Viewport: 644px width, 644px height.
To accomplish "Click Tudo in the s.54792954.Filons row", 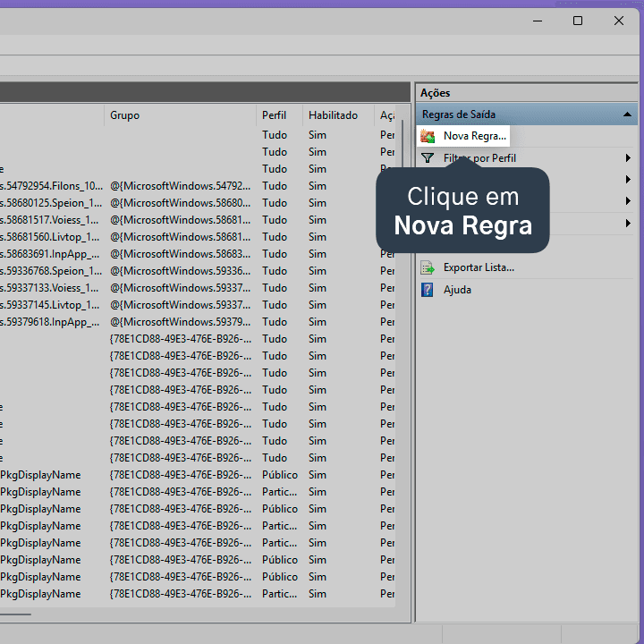I will 275,186.
